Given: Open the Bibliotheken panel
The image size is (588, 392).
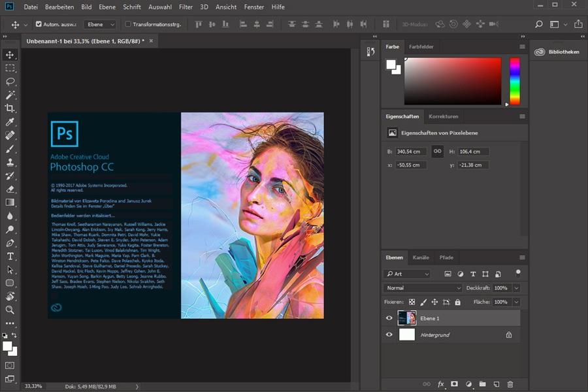Looking at the screenshot, I should point(557,52).
